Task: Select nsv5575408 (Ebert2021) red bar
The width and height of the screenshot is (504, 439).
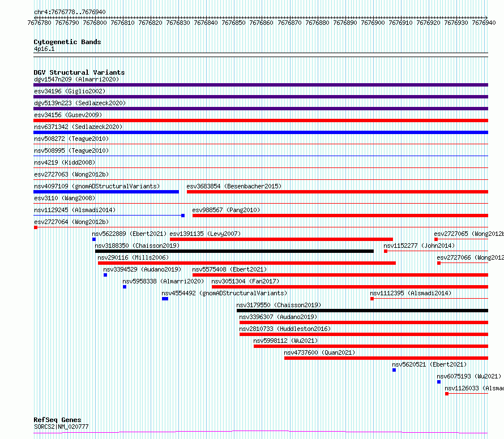Action: tap(340, 275)
